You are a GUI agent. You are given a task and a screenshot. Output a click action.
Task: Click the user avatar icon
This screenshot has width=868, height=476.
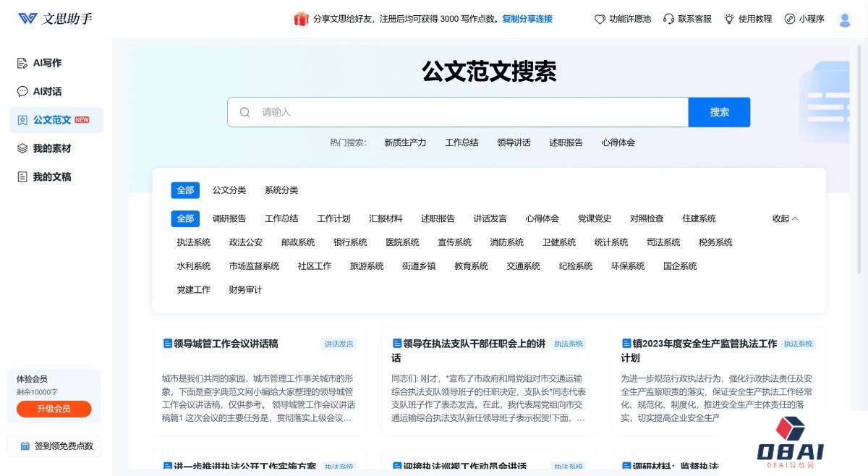pyautogui.click(x=844, y=20)
